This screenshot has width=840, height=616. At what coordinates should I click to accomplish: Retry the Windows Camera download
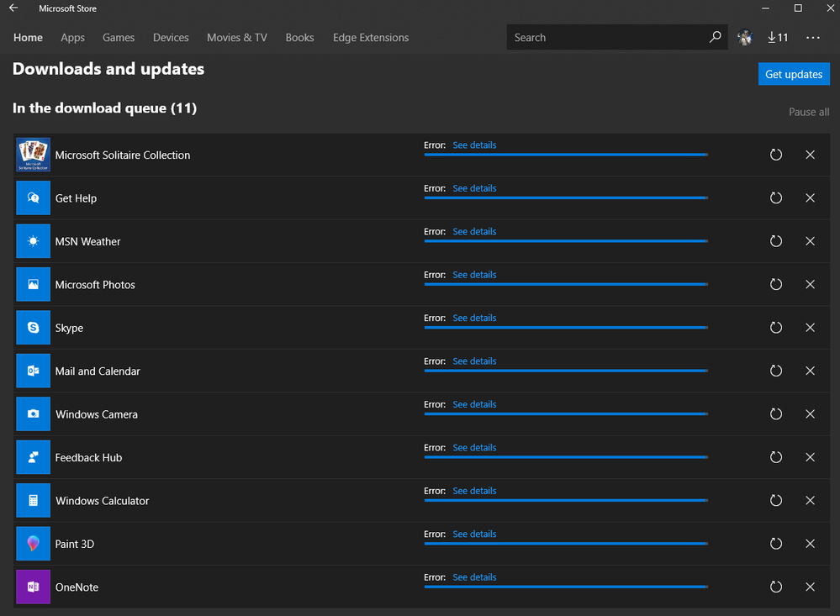[776, 414]
